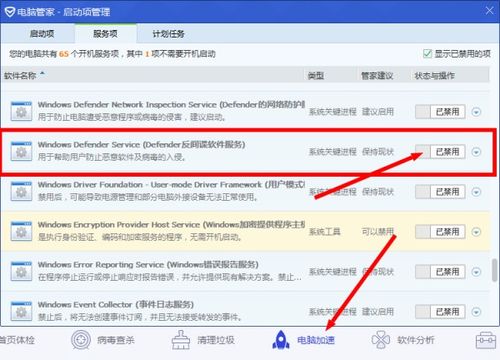Viewport: 500px width, 360px height.
Task: Click the Windows Error Reporting Service icon
Action: [x=21, y=271]
